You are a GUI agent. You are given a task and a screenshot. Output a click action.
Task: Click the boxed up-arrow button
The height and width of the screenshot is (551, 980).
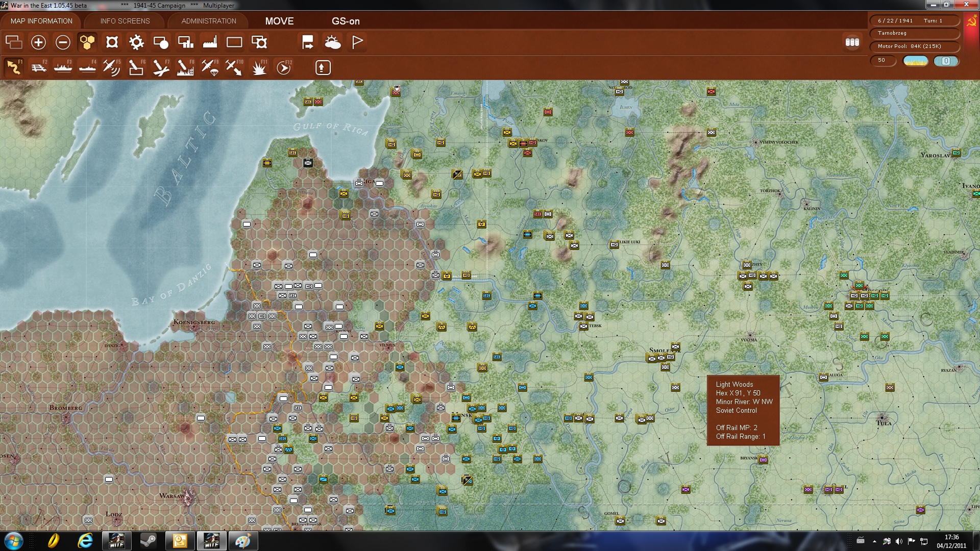(323, 67)
